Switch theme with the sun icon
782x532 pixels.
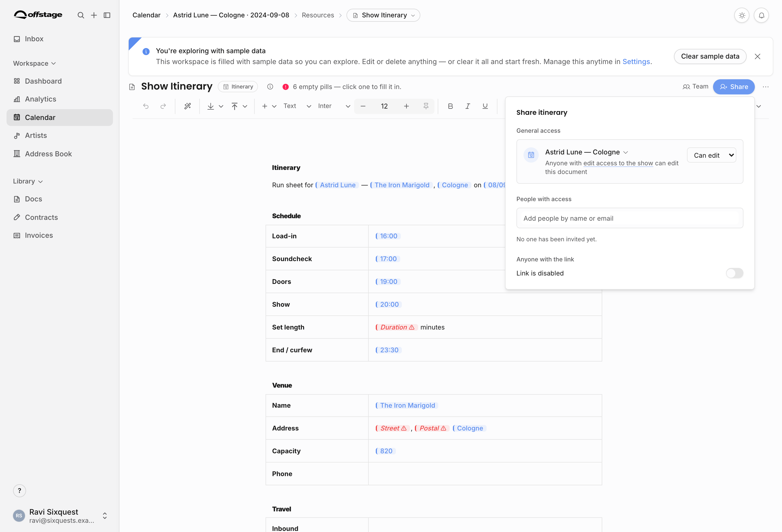[742, 15]
